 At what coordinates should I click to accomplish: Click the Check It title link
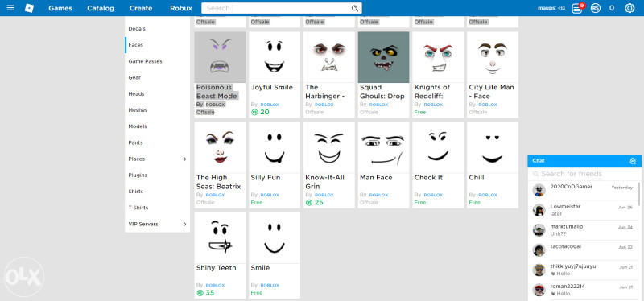point(428,178)
